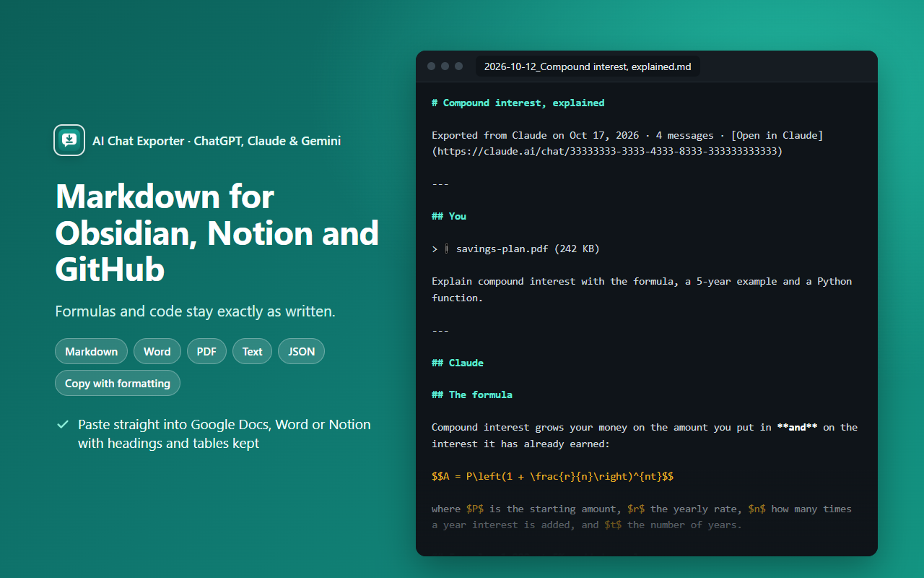Screen dimensions: 924x578
Task: Click the "Copy with formatting" pill
Action: [x=118, y=383]
